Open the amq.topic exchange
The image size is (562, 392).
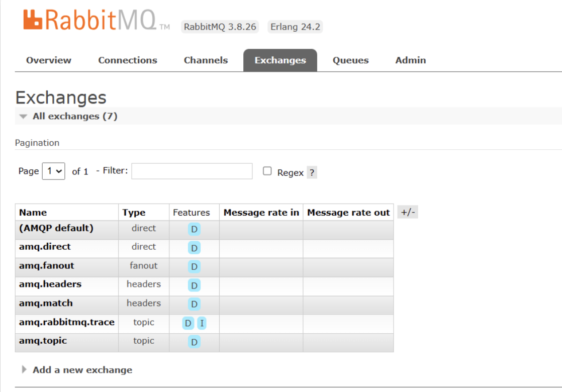click(43, 341)
